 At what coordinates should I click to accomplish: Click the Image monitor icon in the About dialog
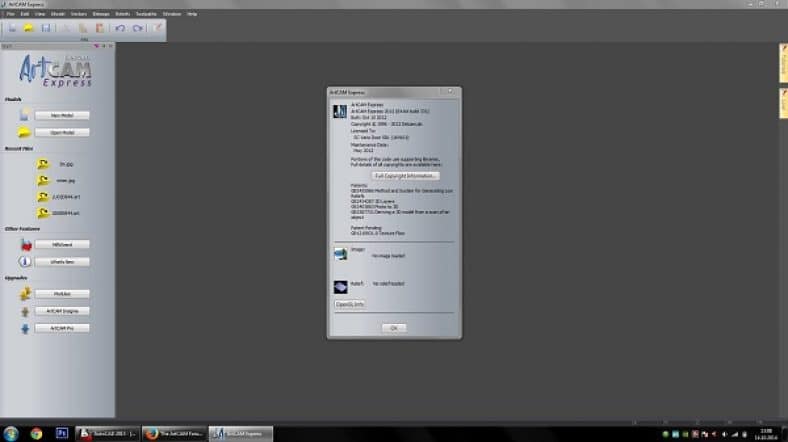[341, 254]
